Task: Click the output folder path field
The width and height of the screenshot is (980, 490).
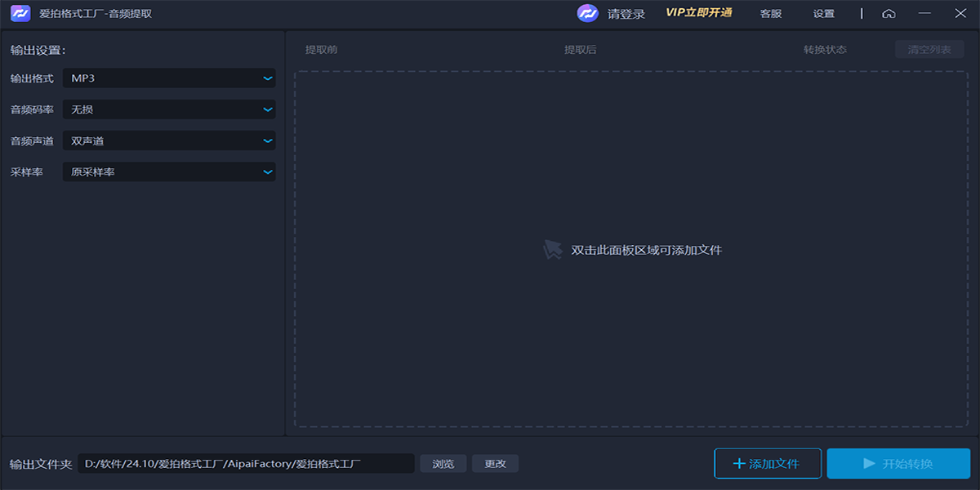Action: (x=246, y=464)
